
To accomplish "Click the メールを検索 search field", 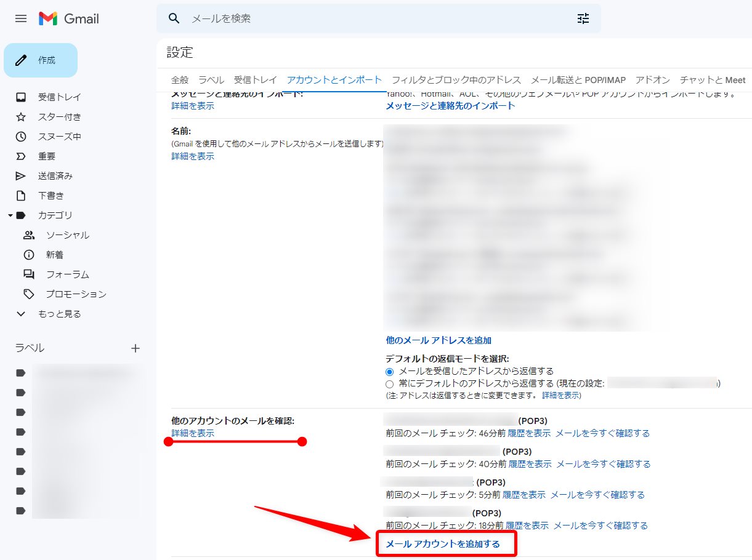I will pyautogui.click(x=308, y=18).
